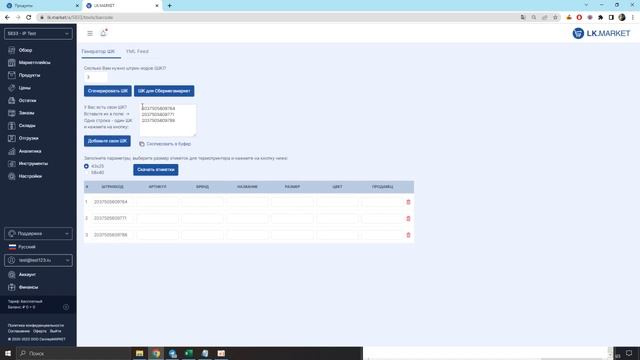Open the Русский language selector
Screen dimensions: 640x360
coord(22,247)
